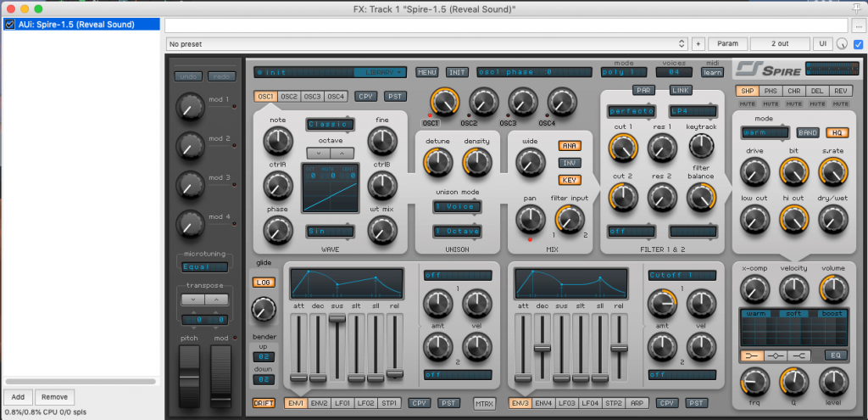The width and height of the screenshot is (868, 420).
Task: Switch to the ENV2 tab
Action: [x=319, y=403]
